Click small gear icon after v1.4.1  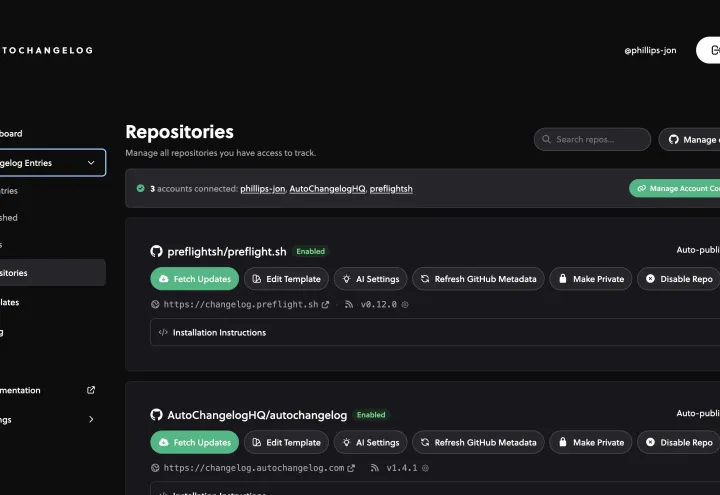425,468
